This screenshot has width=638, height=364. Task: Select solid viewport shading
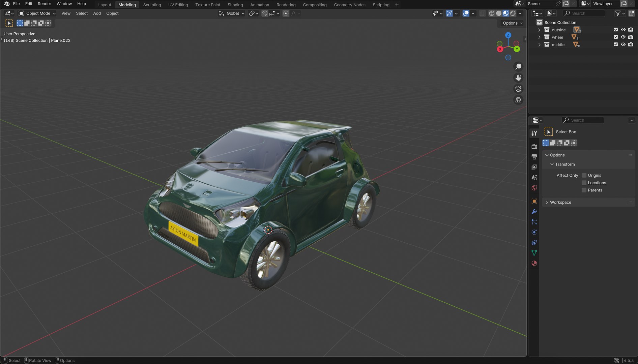499,13
